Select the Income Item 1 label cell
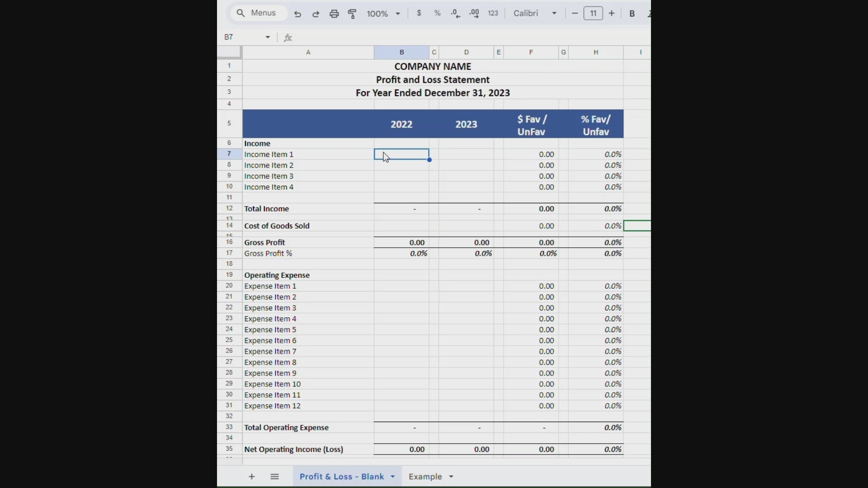 coord(308,154)
